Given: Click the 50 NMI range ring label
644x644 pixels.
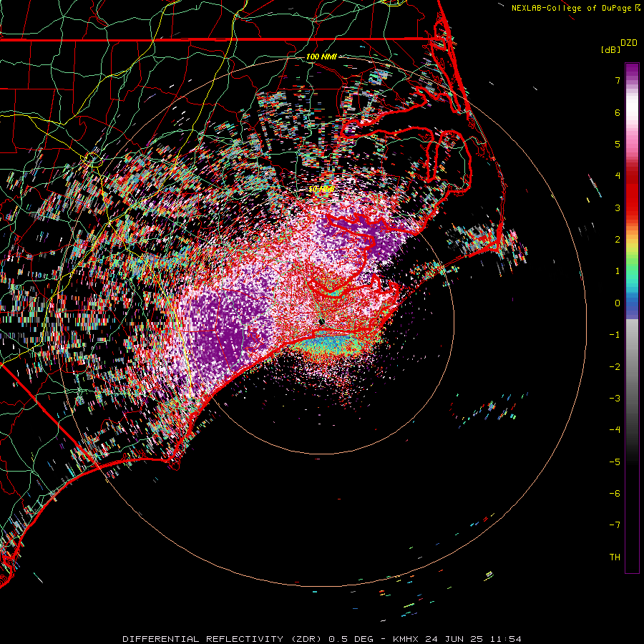Looking at the screenshot, I should click(321, 190).
